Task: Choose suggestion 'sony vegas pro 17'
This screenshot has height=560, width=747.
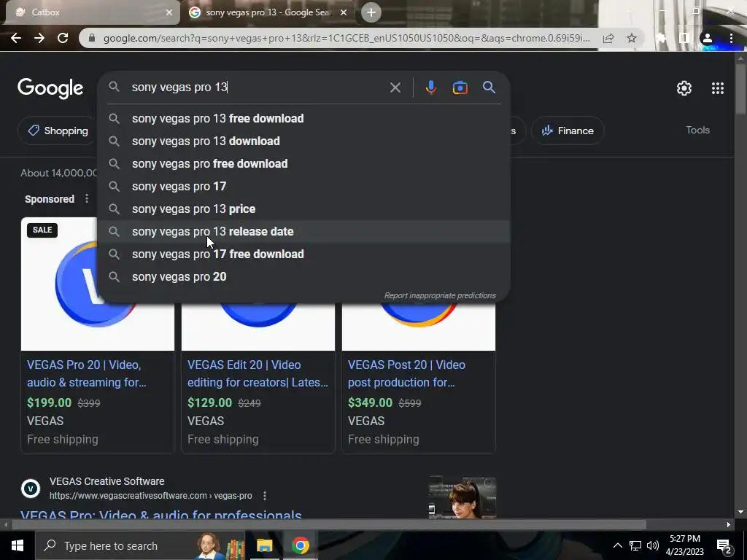Action: [x=303, y=186]
